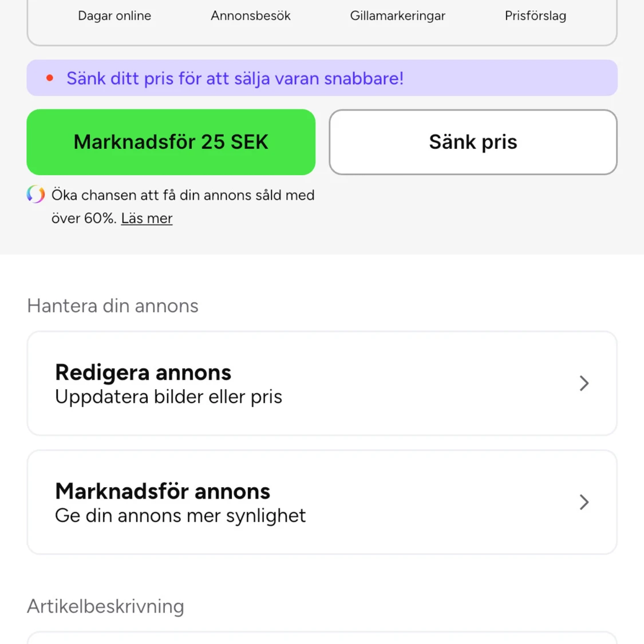
Task: Click the colorful swirl icon beside promotion text
Action: pyautogui.click(x=35, y=195)
